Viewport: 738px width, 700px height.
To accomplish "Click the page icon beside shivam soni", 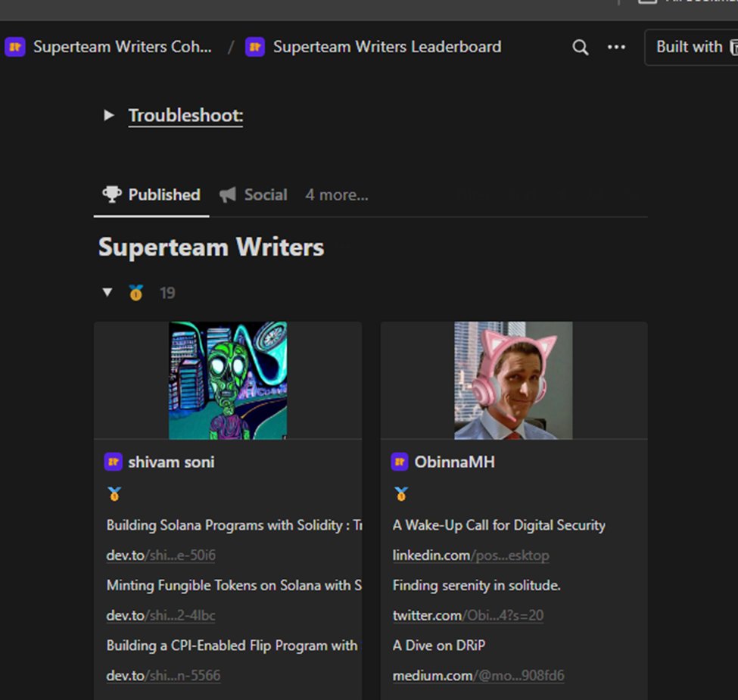I will (x=114, y=462).
